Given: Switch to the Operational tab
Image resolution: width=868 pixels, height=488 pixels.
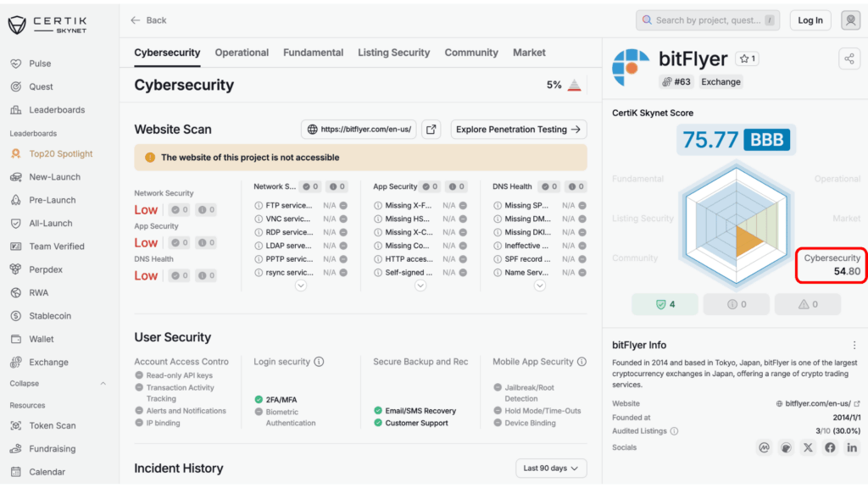Looking at the screenshot, I should pos(242,53).
